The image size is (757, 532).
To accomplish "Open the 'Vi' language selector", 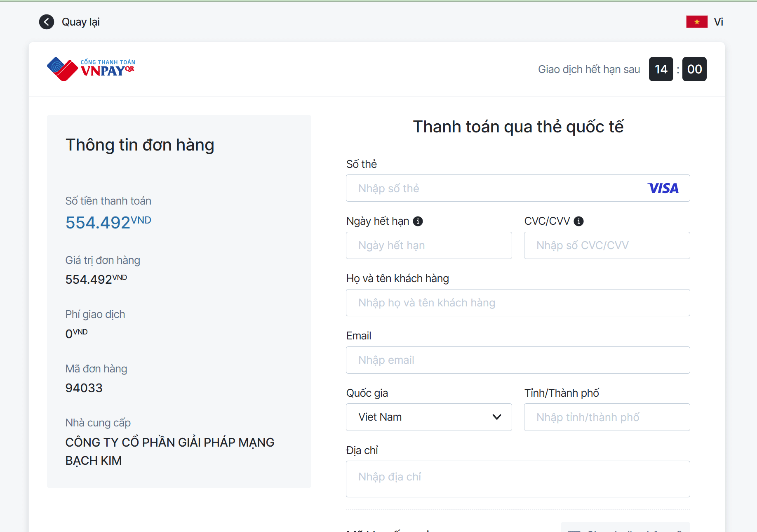I will (718, 22).
